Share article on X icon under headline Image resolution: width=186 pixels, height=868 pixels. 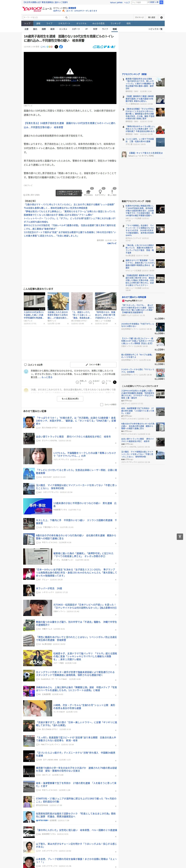pyautogui.click(x=56, y=47)
